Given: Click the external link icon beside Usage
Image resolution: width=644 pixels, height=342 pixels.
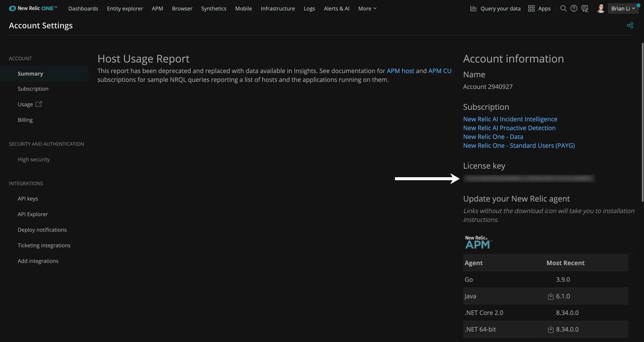Looking at the screenshot, I should point(39,104).
